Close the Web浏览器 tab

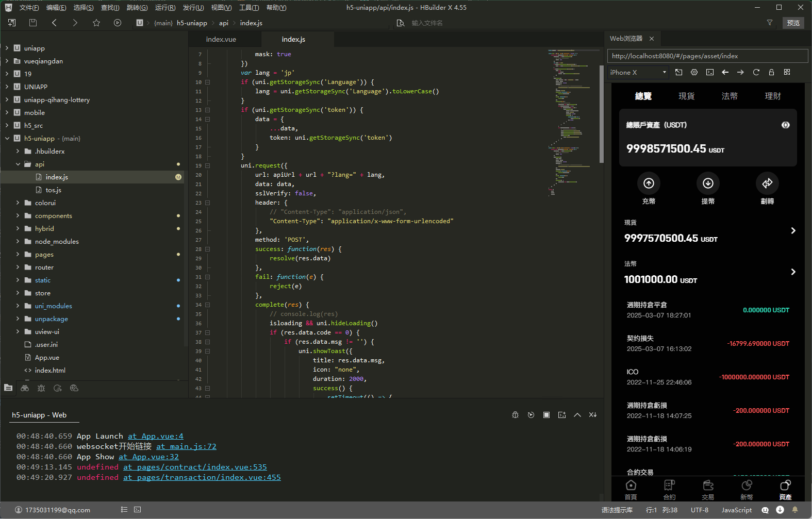tap(652, 39)
